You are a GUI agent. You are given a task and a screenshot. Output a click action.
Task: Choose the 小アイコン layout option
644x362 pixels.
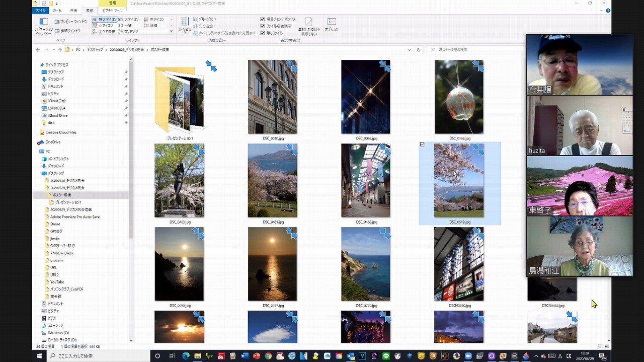tap(105, 25)
